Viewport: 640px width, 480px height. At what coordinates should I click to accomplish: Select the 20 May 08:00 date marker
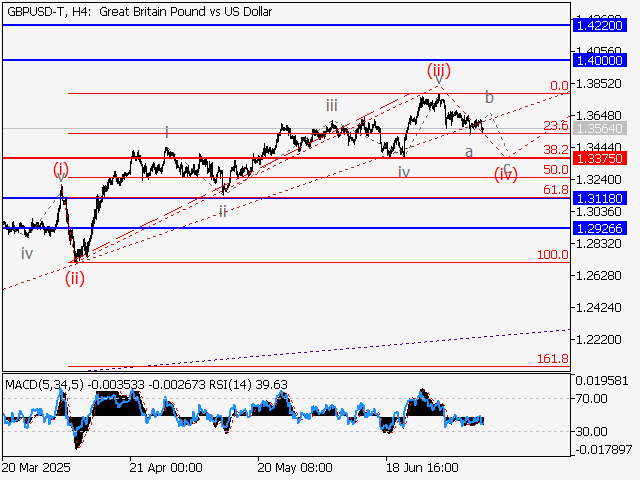[x=294, y=467]
